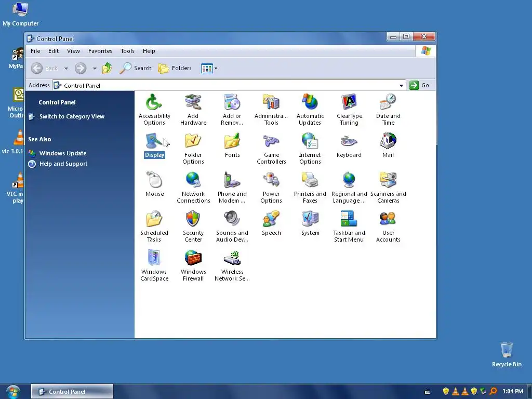The height and width of the screenshot is (399, 532).
Task: Click the tray magnifier icon
Action: pyautogui.click(x=493, y=392)
